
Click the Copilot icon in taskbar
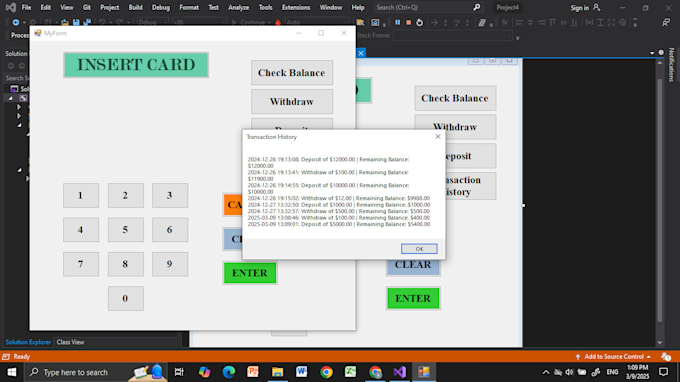[204, 372]
